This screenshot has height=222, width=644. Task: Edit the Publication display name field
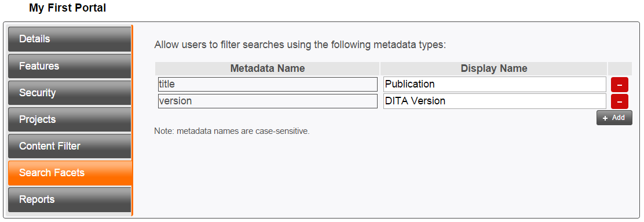point(495,84)
